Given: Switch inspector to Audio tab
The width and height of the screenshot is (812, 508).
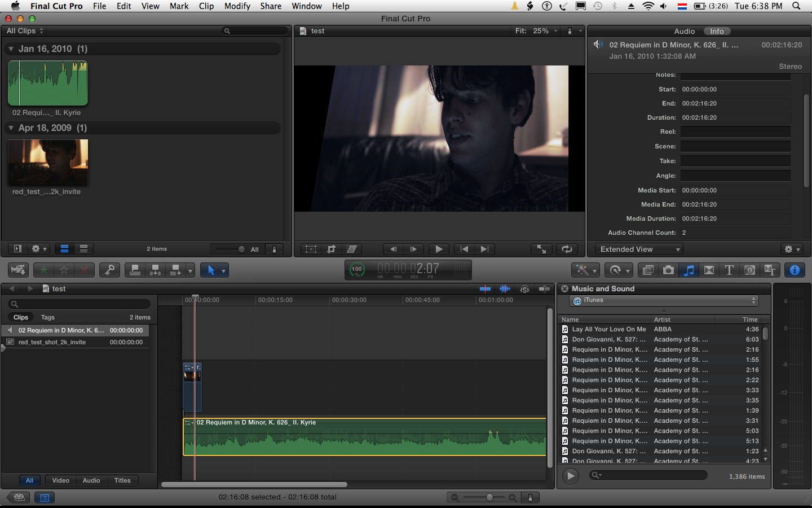Looking at the screenshot, I should tap(684, 32).
